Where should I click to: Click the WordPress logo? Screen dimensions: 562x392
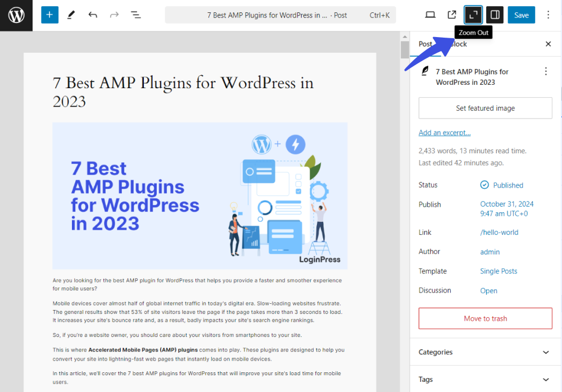(x=16, y=15)
